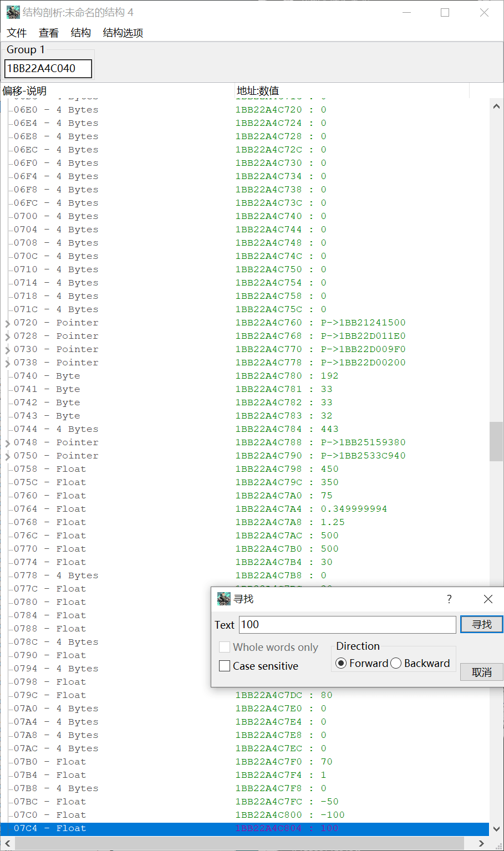
Task: Expand the pointer at offset 0750
Action: coord(8,456)
